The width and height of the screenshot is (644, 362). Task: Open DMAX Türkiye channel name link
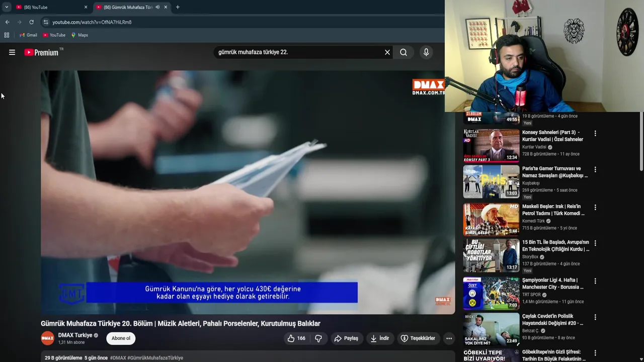[x=75, y=335]
